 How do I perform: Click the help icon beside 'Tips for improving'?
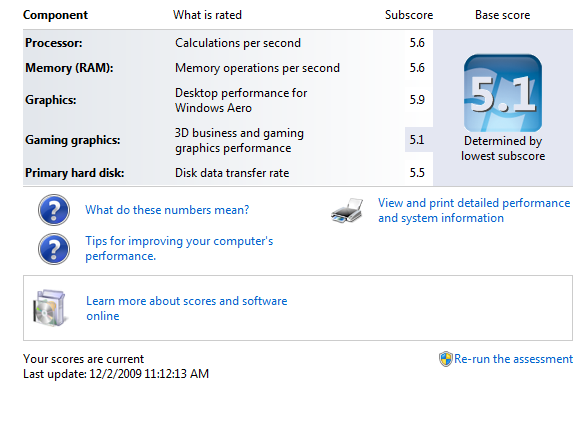point(54,249)
